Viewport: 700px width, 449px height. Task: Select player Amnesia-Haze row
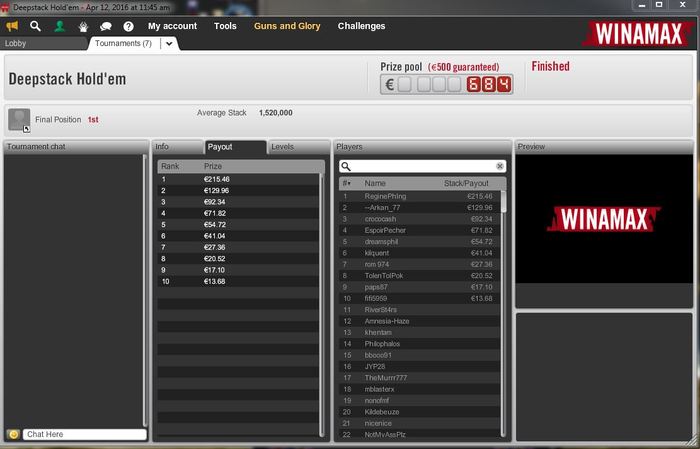pyautogui.click(x=420, y=321)
